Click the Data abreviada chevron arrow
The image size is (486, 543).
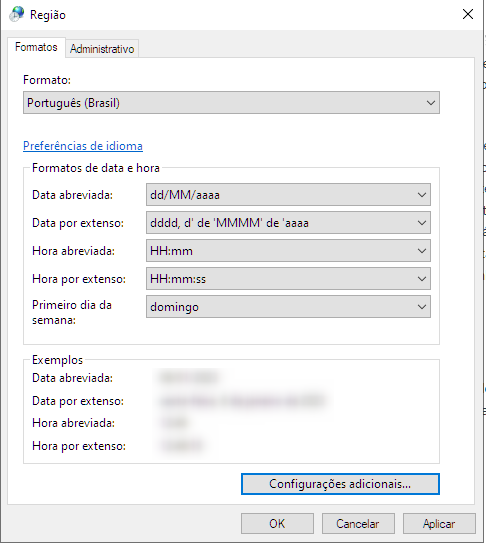tap(422, 195)
